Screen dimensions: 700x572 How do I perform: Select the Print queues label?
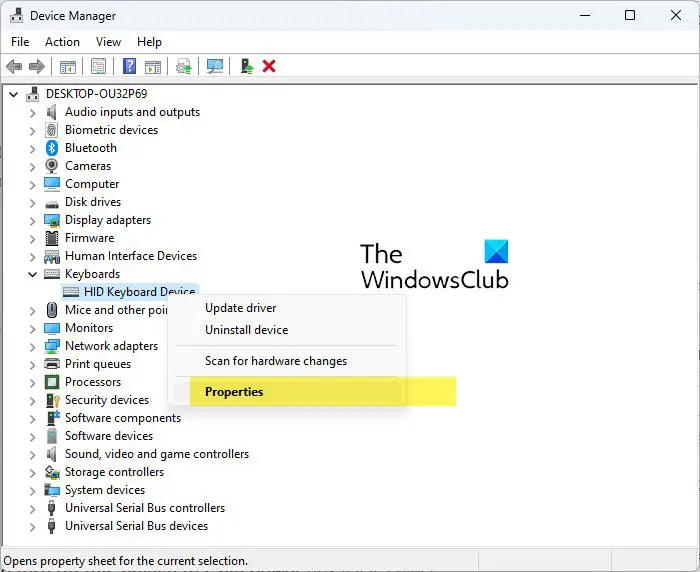tap(98, 364)
